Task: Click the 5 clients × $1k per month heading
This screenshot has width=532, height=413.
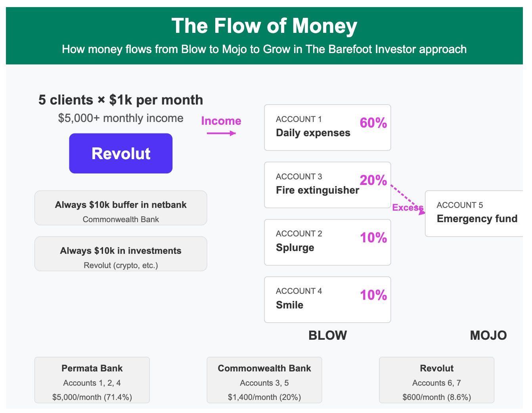Action: pos(121,100)
